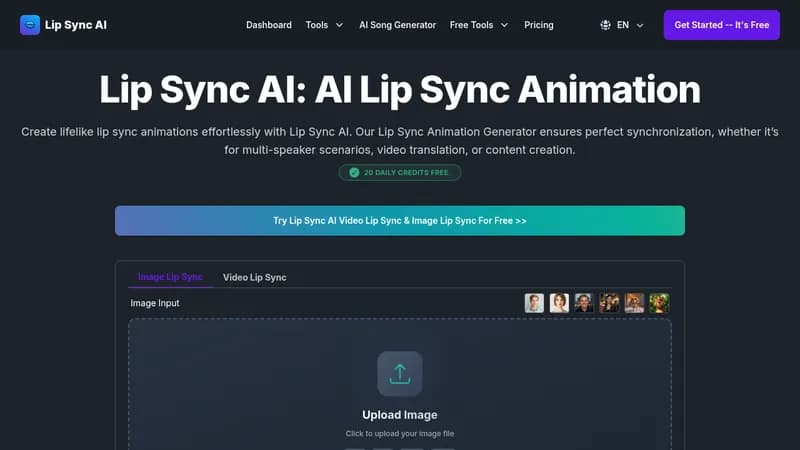Click the upload arrow icon
Screen dimensions: 800x450
pos(399,373)
